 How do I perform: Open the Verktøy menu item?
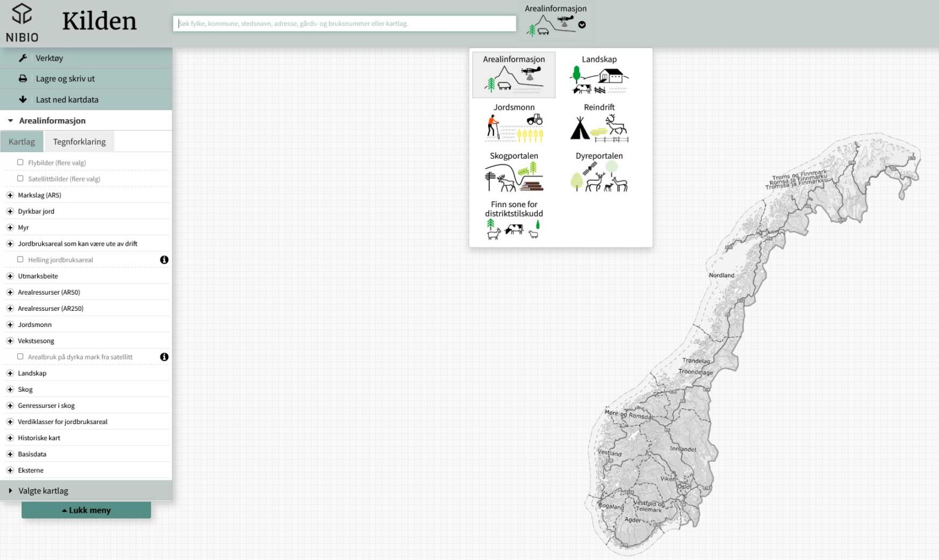86,58
